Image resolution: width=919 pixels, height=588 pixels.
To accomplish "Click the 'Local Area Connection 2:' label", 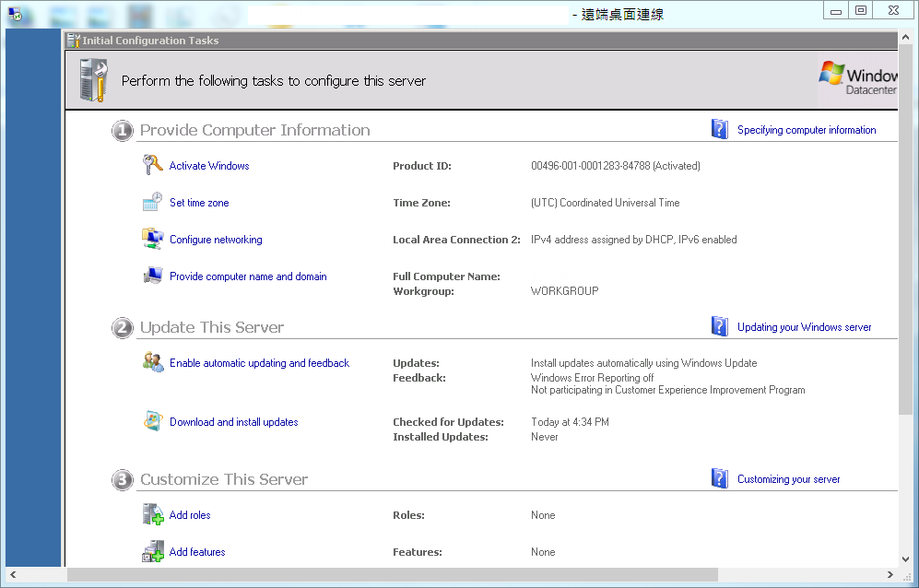I will click(x=456, y=240).
